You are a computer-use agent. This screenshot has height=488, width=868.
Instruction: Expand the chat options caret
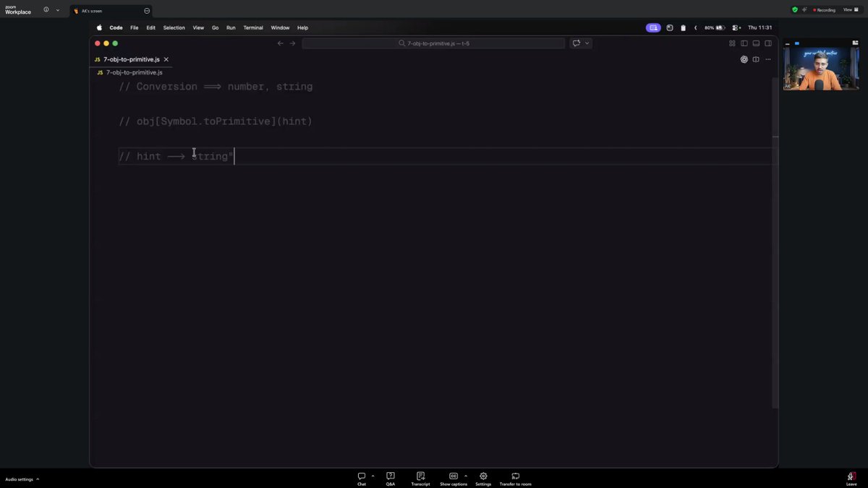pos(373,476)
